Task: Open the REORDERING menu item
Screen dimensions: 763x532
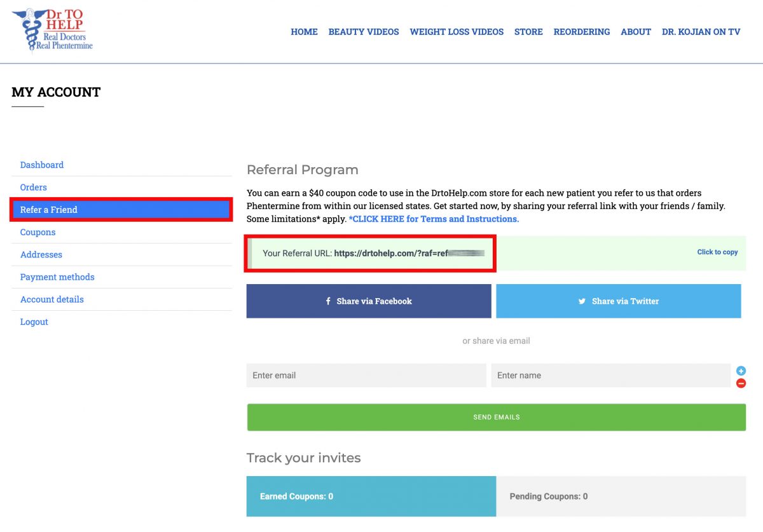Action: coord(582,32)
